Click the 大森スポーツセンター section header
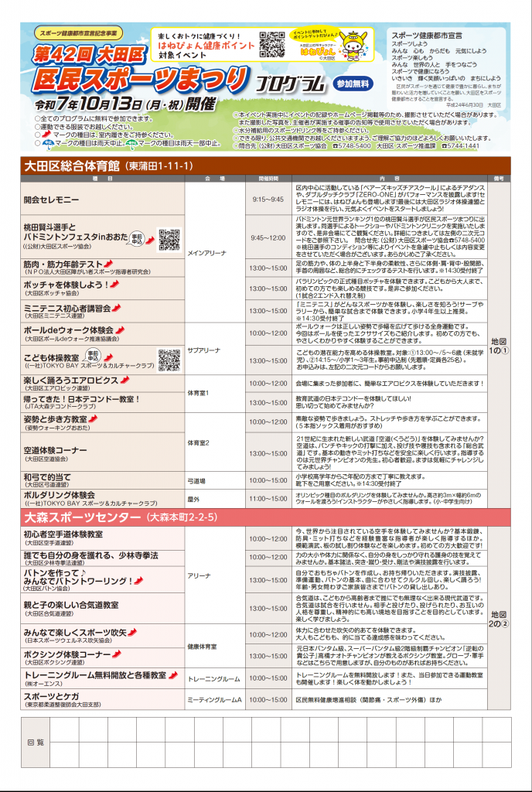 [x=265, y=517]
